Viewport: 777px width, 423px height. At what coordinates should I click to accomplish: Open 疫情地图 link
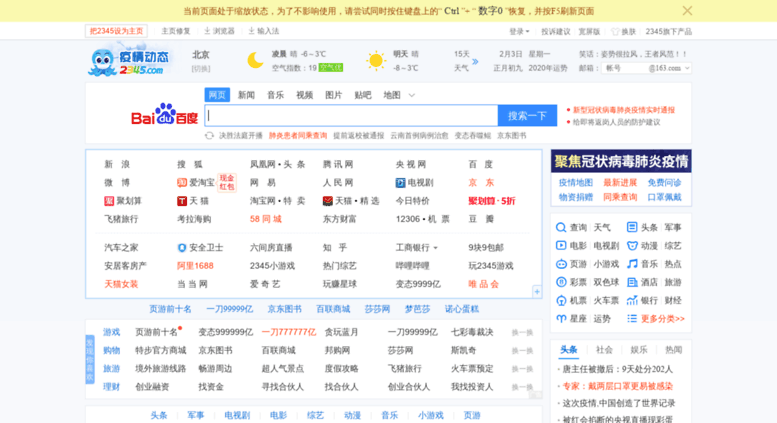(575, 183)
